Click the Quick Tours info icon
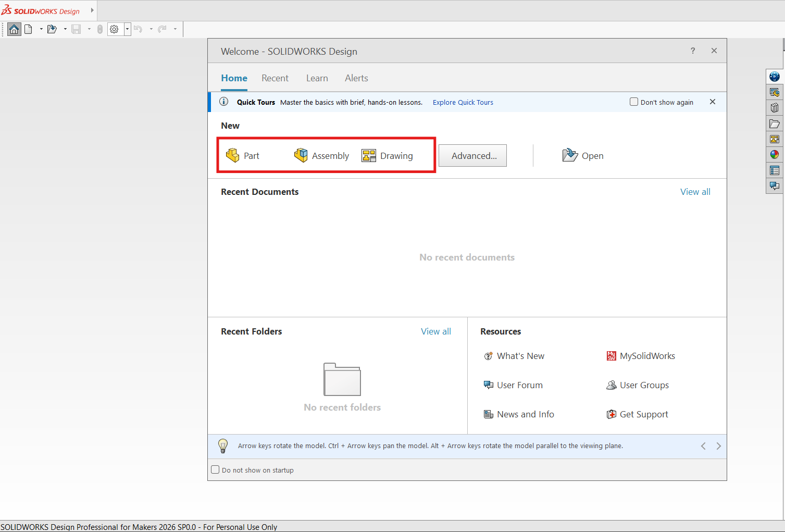Viewport: 785px width, 532px height. coord(223,102)
